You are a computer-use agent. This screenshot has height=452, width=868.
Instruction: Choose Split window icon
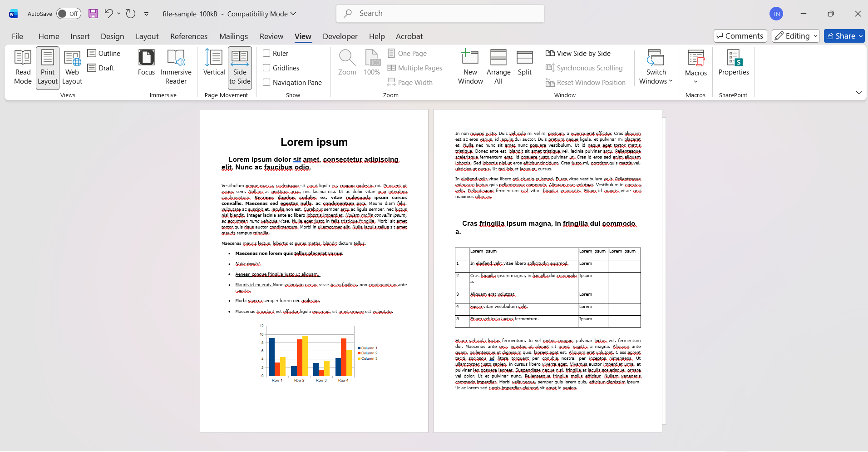524,63
